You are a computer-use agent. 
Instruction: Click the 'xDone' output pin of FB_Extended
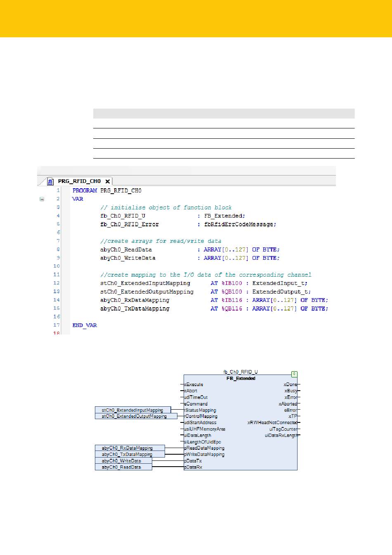290,384
